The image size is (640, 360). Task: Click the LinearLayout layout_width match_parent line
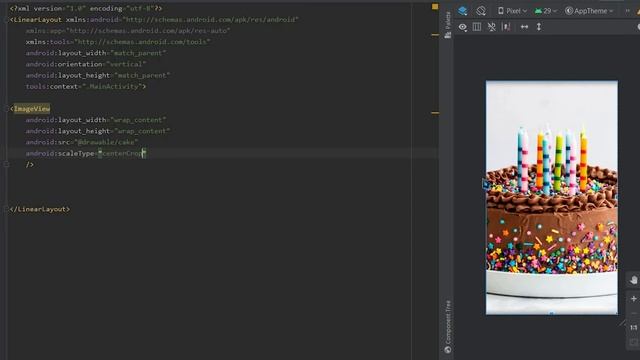point(96,53)
